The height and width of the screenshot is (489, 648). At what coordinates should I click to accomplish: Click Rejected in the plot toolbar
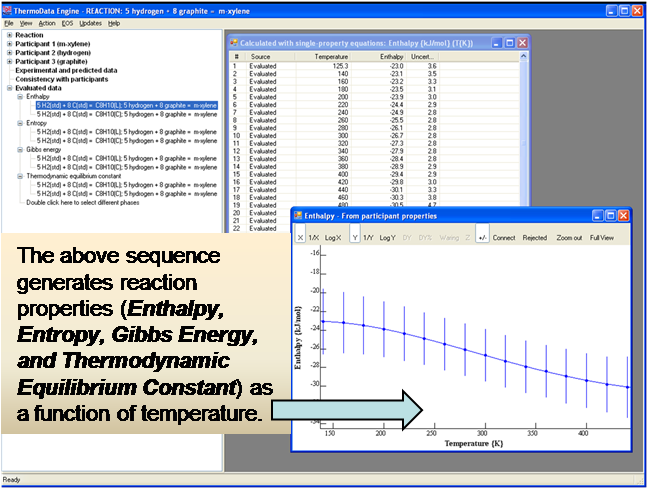click(x=535, y=237)
